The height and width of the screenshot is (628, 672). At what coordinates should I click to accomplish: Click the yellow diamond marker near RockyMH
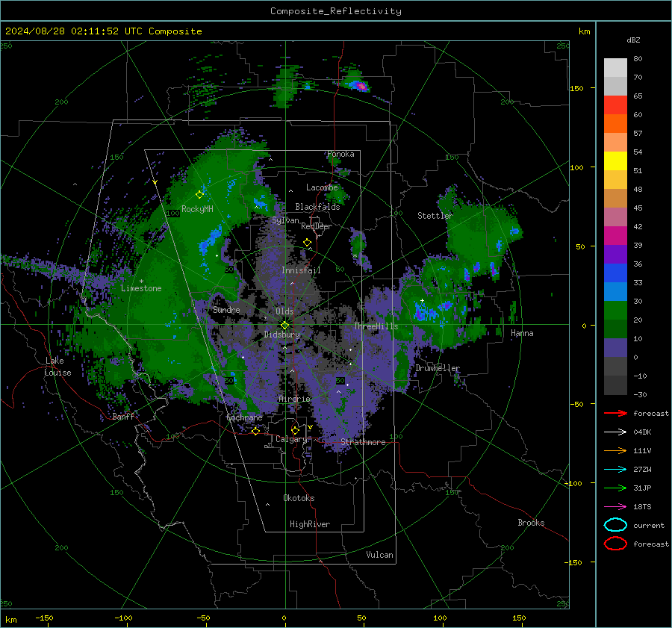(x=199, y=195)
